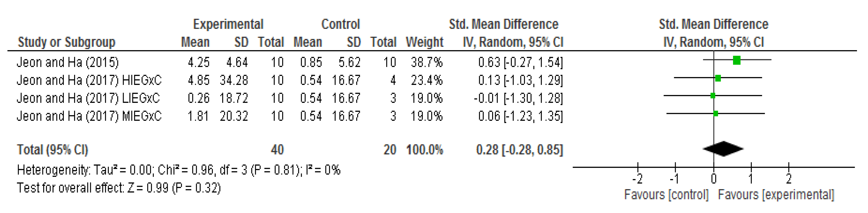This screenshot has width=868, height=213.
Task: Click the black diamond pooled-effect marker
Action: click(723, 149)
